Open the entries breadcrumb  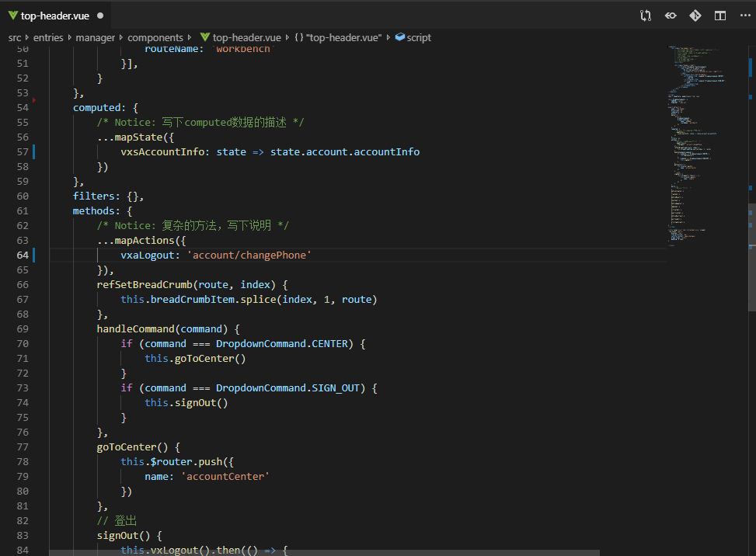pyautogui.click(x=48, y=37)
